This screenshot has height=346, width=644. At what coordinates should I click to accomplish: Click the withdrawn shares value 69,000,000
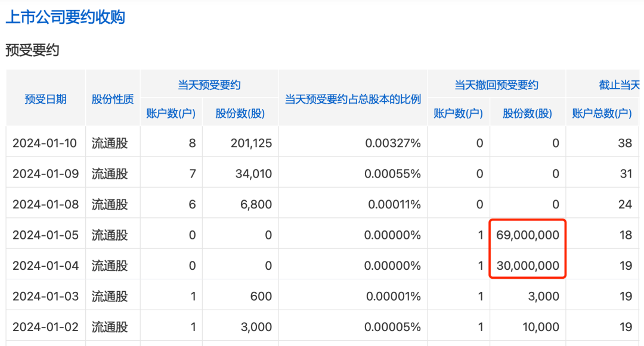pos(528,235)
